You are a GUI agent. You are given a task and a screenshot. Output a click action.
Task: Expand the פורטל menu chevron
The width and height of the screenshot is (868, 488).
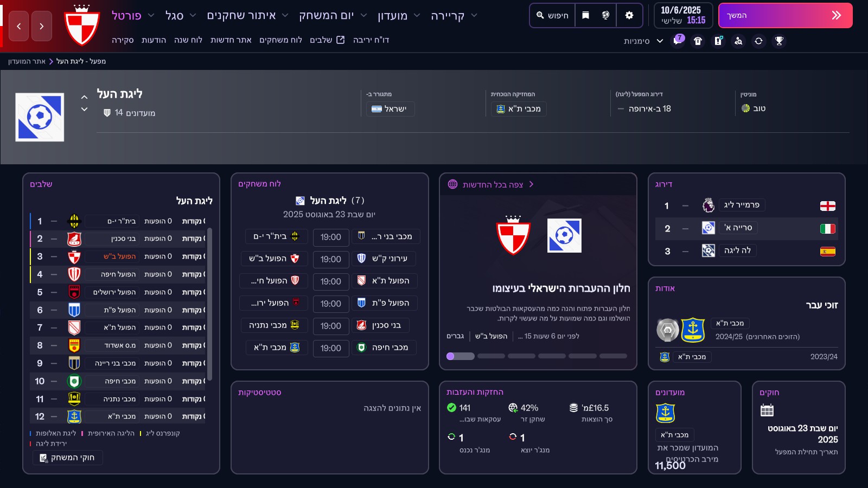click(151, 16)
